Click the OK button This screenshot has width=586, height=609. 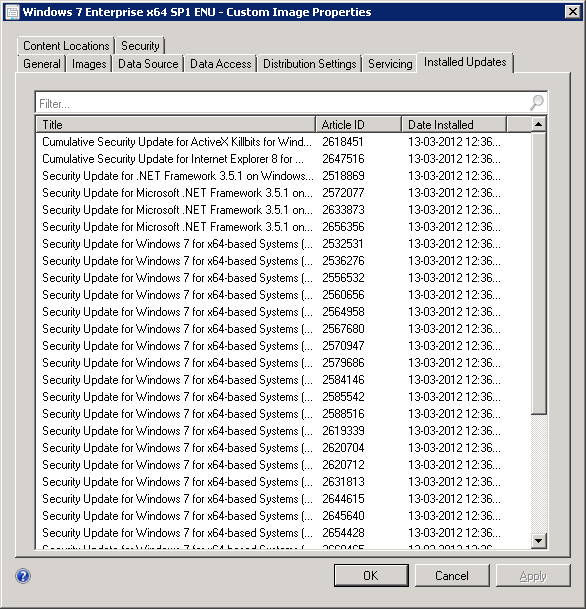(x=371, y=575)
